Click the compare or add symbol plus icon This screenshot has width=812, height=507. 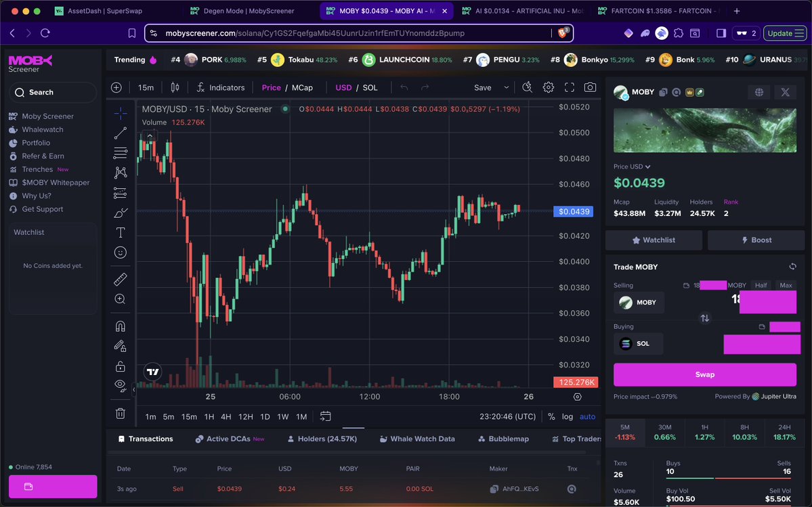[x=116, y=87]
